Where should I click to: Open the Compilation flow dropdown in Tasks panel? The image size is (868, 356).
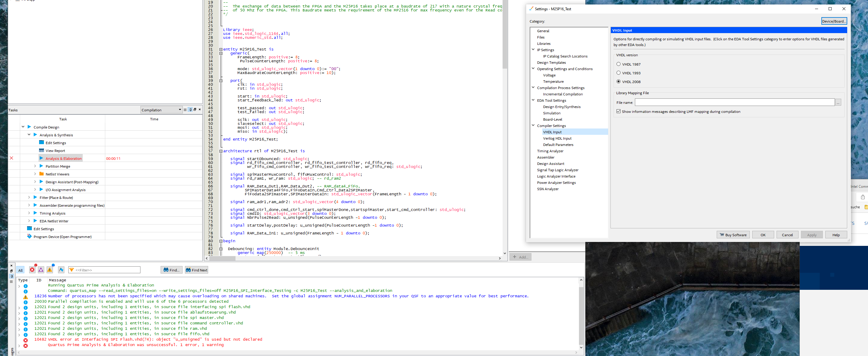coord(180,110)
